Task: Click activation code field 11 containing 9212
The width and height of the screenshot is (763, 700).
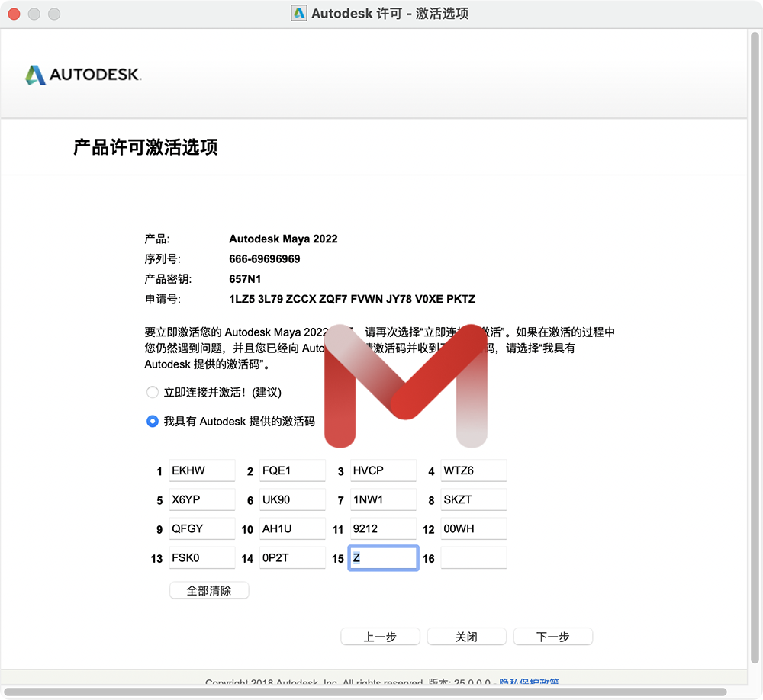Action: pos(383,528)
